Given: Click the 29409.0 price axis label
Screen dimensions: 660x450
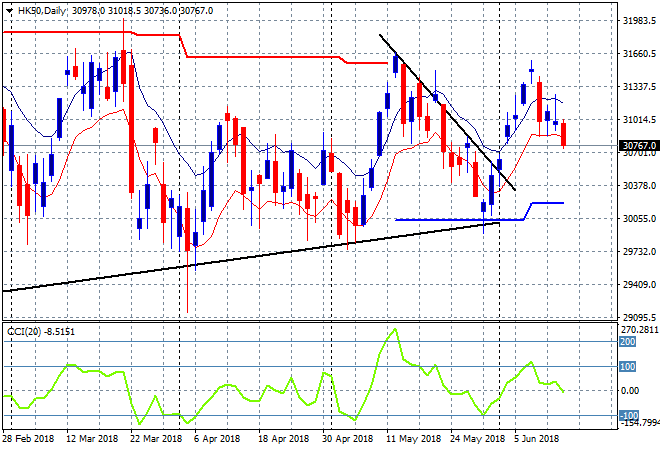Looking at the screenshot, I should point(639,285).
